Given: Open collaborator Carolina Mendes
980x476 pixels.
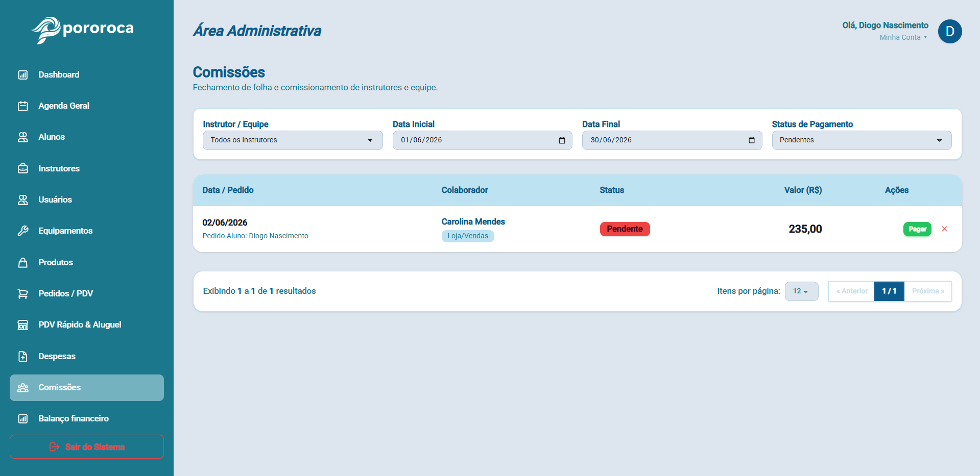Looking at the screenshot, I should pos(473,222).
